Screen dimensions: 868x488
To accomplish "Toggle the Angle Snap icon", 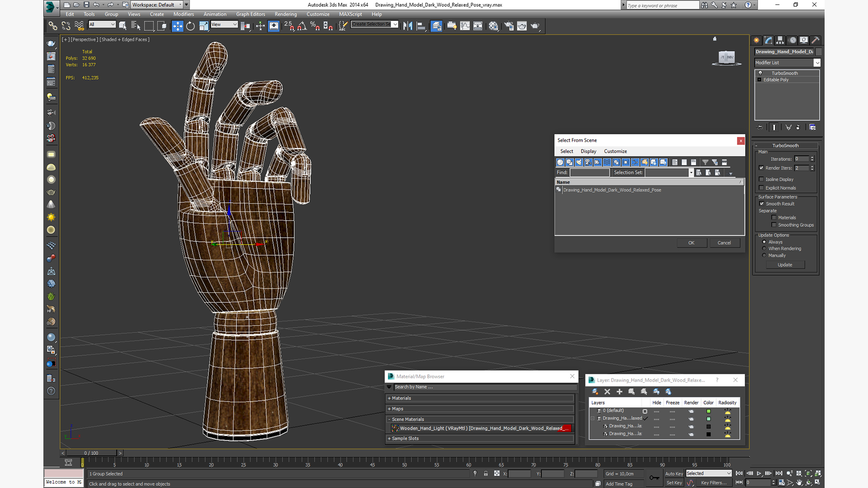I will point(302,26).
